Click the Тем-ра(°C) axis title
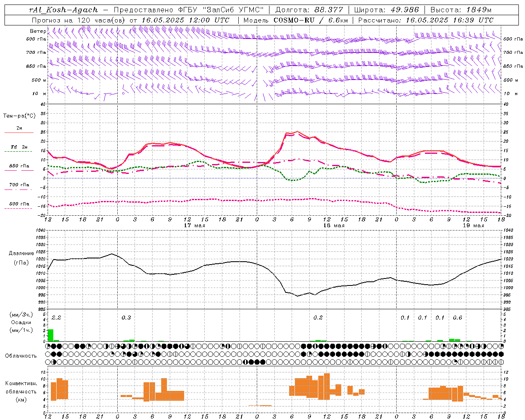This screenshot has height=420, width=525. point(19,116)
